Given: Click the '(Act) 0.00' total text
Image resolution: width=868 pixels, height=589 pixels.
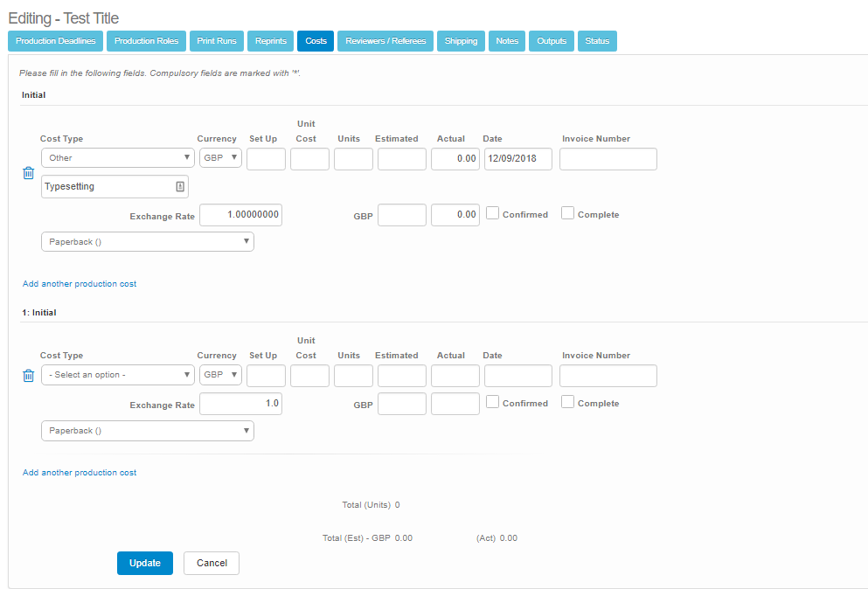Looking at the screenshot, I should [496, 538].
